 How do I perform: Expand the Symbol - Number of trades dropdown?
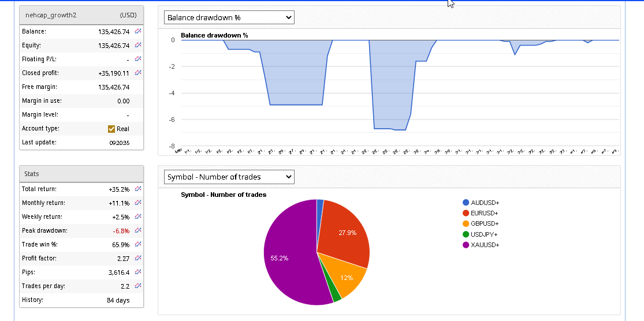coord(229,177)
